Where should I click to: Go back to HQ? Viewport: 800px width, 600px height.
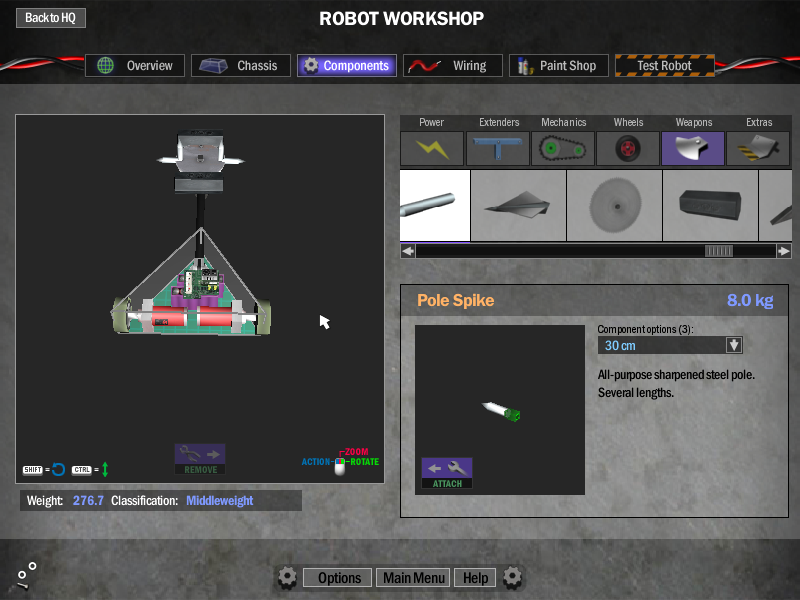51,18
